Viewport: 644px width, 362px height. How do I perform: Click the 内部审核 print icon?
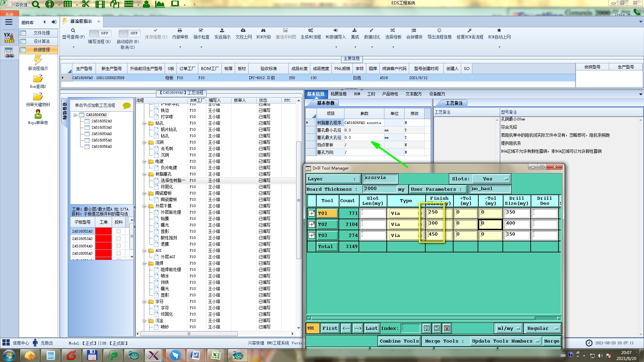coord(180,31)
